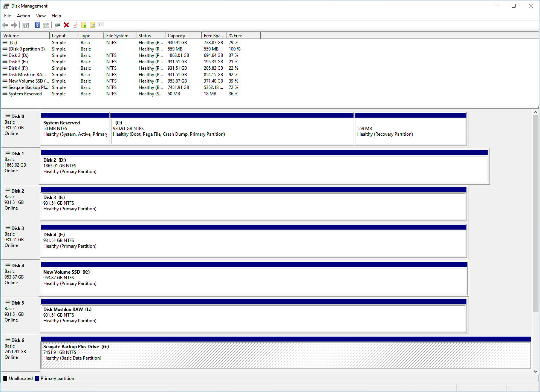The height and width of the screenshot is (392, 540).
Task: Click the folder with magnifier icon
Action: (x=92, y=25)
